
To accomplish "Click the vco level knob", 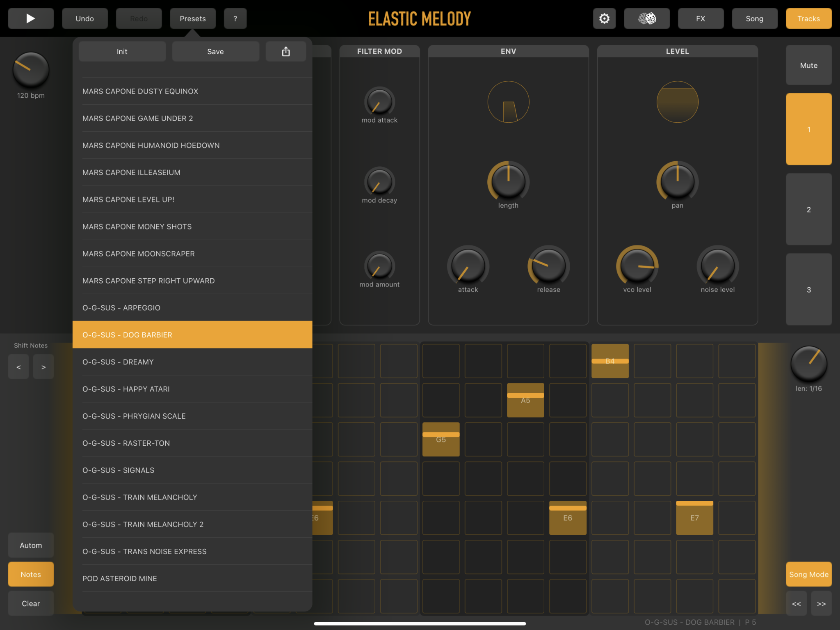I will [x=637, y=266].
